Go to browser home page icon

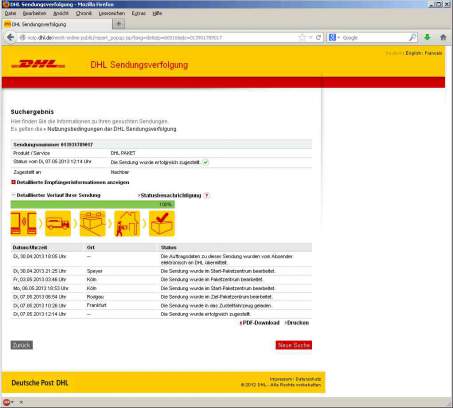(x=443, y=37)
